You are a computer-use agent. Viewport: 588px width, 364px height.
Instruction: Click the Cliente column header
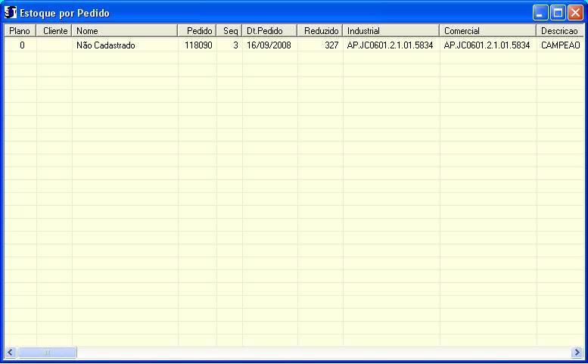point(54,31)
